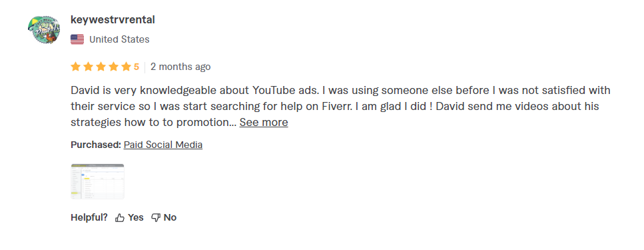The height and width of the screenshot is (250, 644).
Task: Click the fifth rating star
Action: click(x=126, y=67)
